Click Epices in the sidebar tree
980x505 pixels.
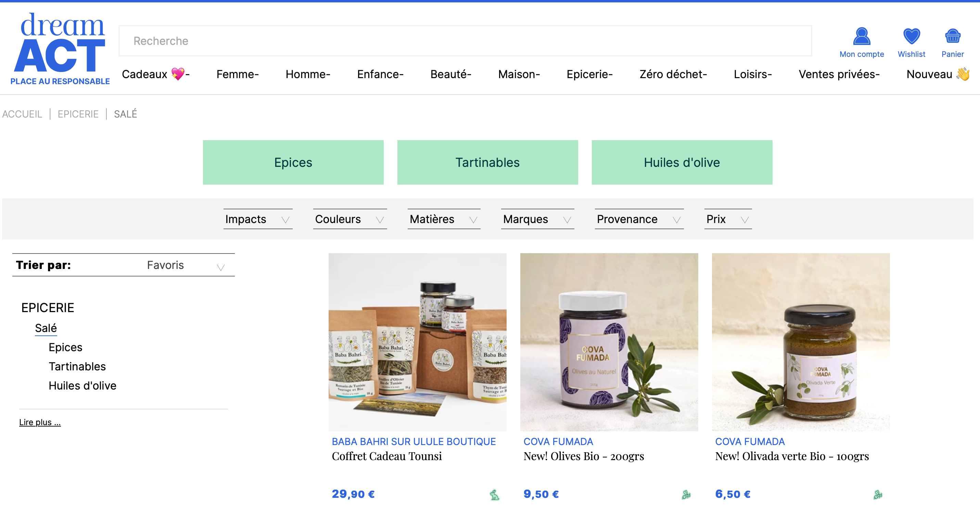click(65, 347)
